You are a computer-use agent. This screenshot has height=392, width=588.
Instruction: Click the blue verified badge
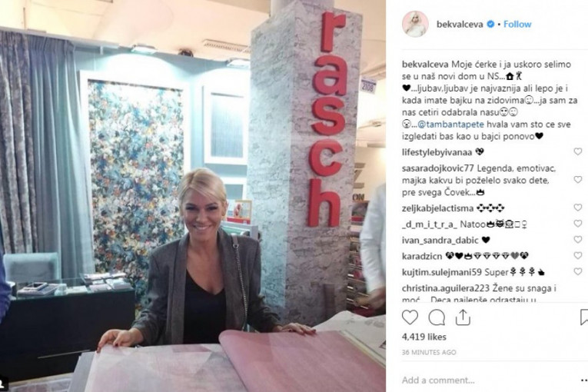(x=490, y=24)
